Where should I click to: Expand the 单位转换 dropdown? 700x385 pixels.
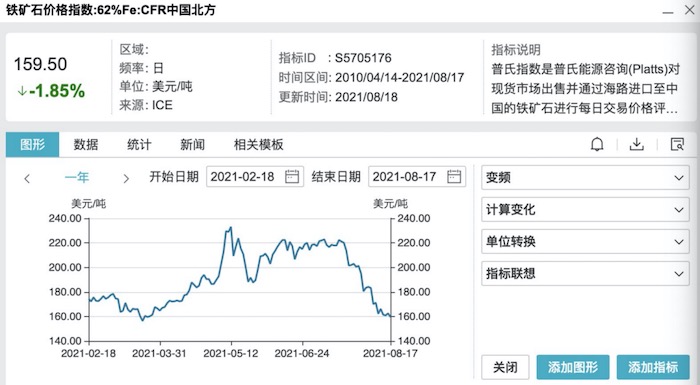point(585,242)
